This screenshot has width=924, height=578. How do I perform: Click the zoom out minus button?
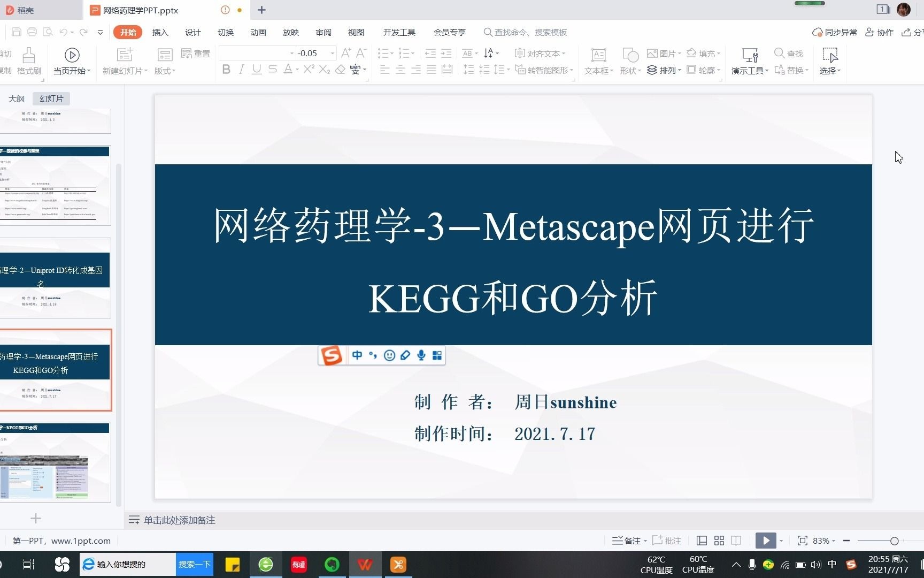pos(846,541)
